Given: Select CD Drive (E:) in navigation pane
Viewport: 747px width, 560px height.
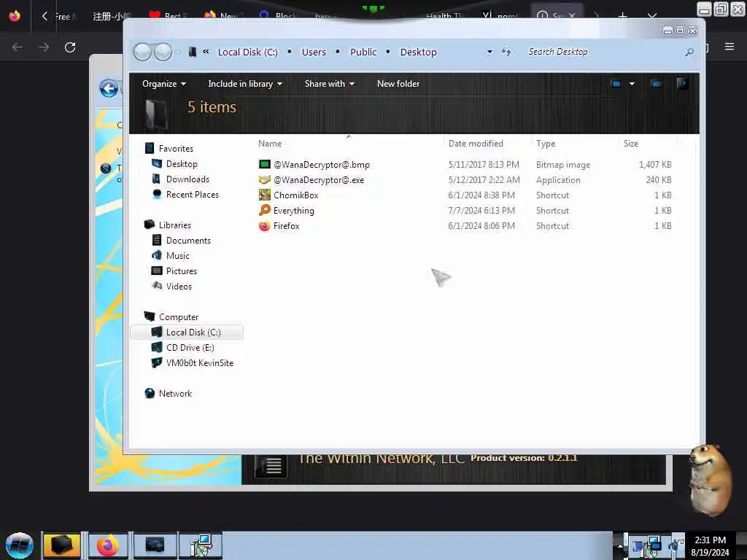Looking at the screenshot, I should (190, 348).
